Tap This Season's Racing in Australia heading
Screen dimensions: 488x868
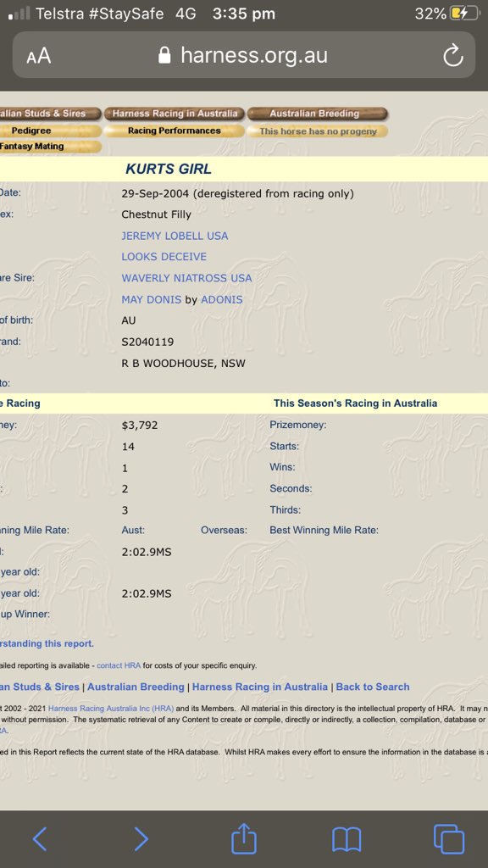point(355,403)
